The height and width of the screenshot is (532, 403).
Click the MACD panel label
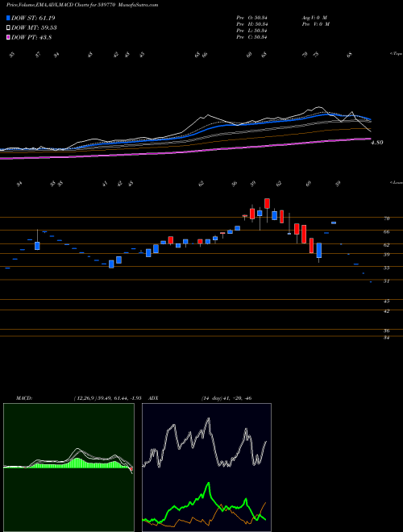[24, 398]
